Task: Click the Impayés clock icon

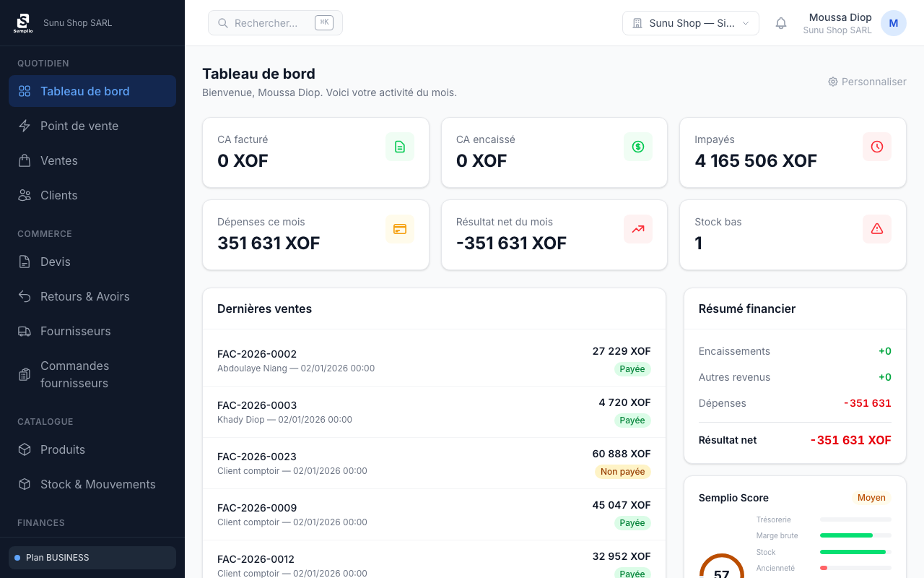Action: 877,147
